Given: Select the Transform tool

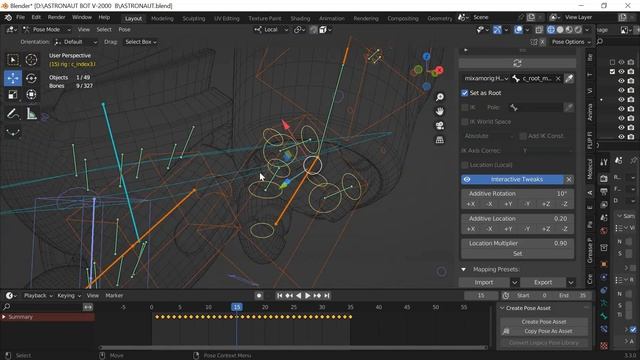Looking at the screenshot, I should (x=31, y=95).
